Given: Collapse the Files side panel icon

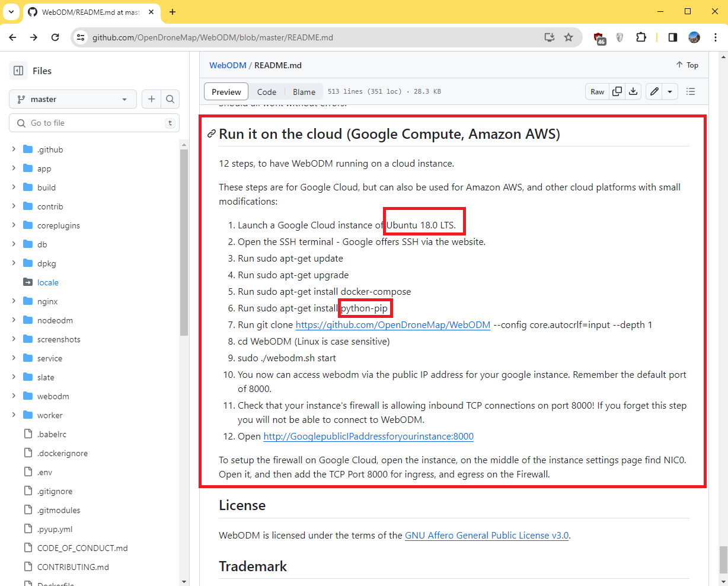Looking at the screenshot, I should tap(18, 71).
